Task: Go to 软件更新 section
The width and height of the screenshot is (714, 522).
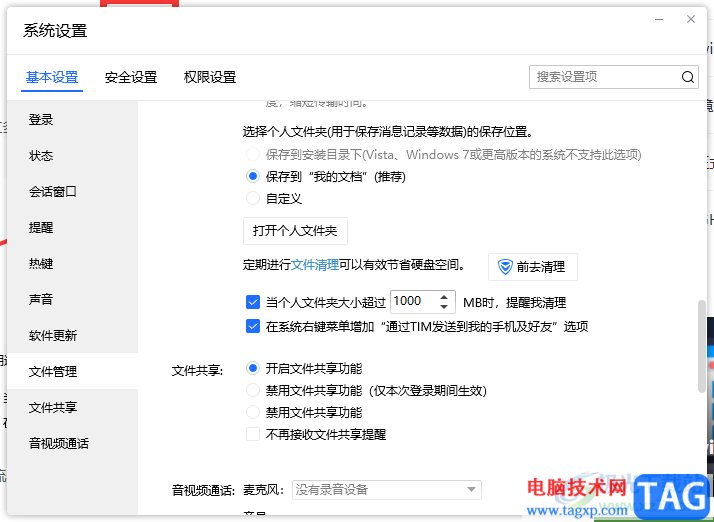Action: pos(72,336)
